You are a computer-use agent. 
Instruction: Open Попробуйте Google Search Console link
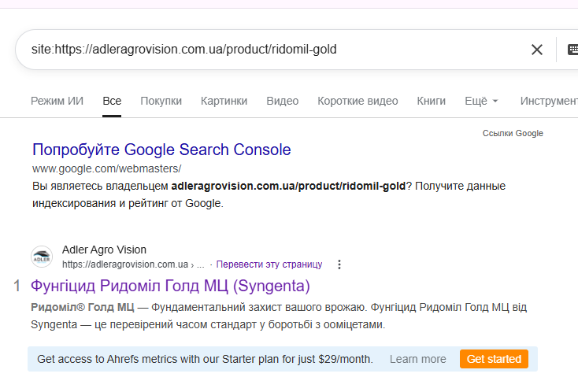coord(161,150)
